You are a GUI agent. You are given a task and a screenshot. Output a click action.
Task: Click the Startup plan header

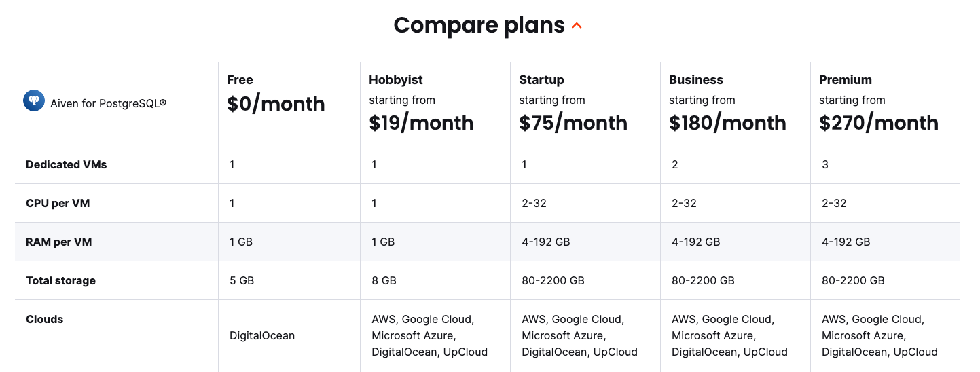[541, 80]
